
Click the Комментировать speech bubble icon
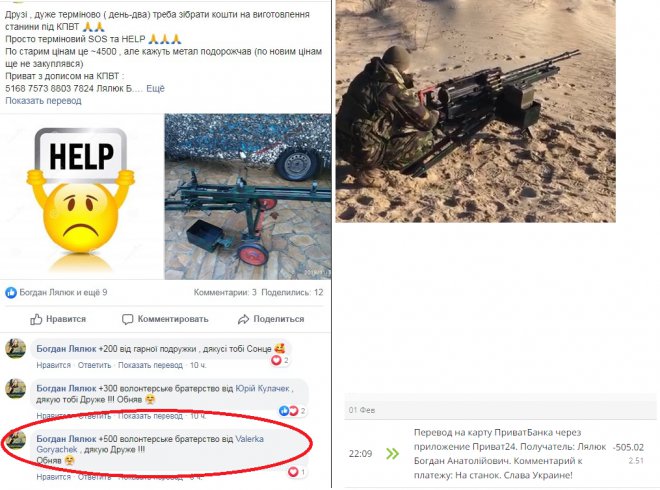pyautogui.click(x=127, y=320)
